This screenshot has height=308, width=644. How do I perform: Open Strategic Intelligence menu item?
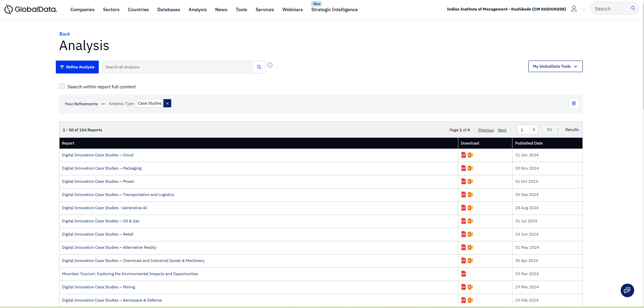[x=334, y=9]
